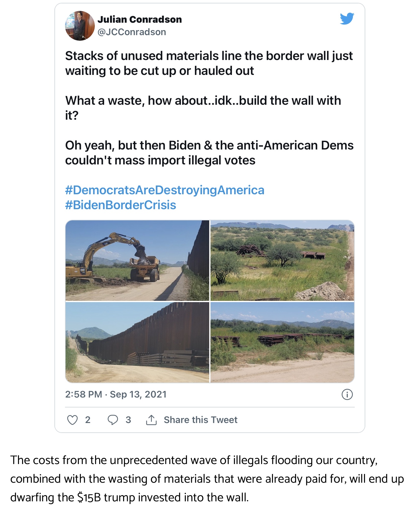Click the article paragraph below the tweet
Screen dimensions: 420x506
point(207,479)
